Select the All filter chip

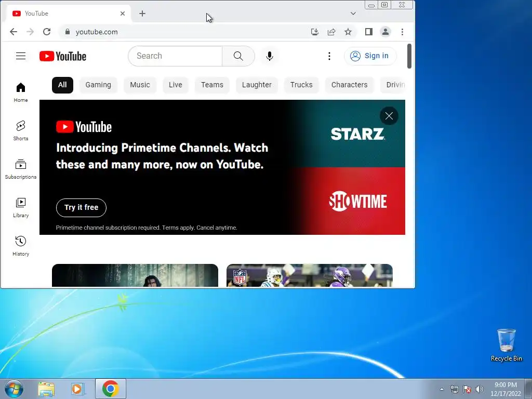click(x=62, y=85)
